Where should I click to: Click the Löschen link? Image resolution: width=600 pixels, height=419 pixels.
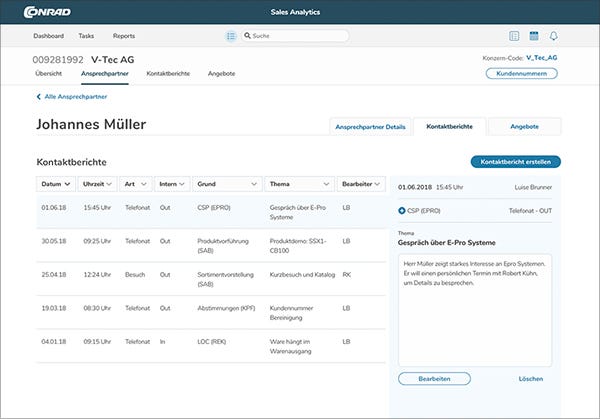point(531,379)
